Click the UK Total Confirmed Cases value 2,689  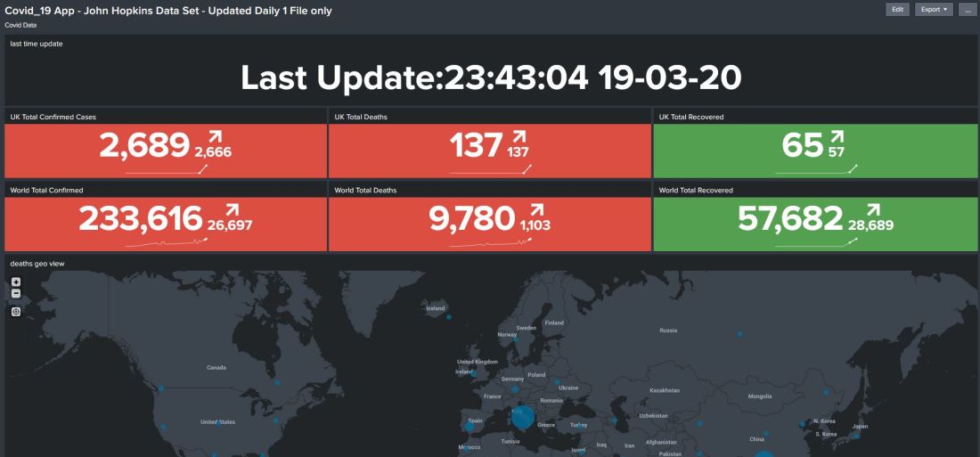144,146
